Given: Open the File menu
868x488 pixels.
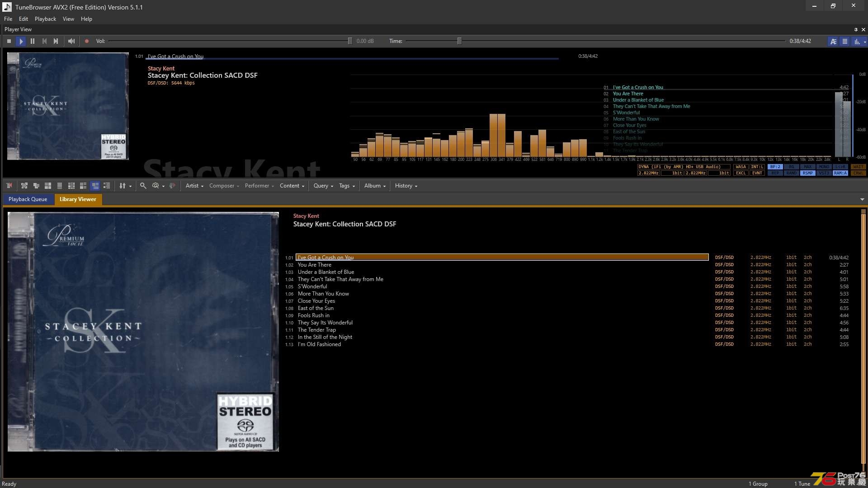Looking at the screenshot, I should click(8, 19).
